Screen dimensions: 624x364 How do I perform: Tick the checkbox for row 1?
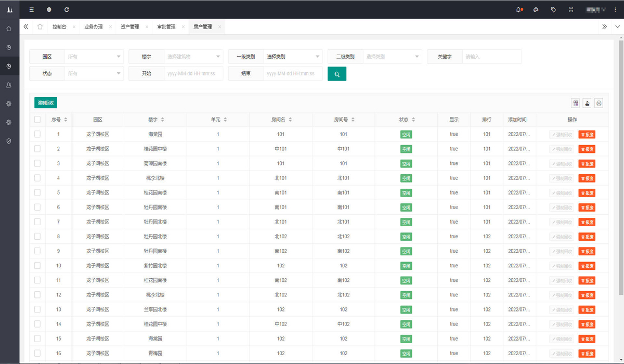[37, 134]
